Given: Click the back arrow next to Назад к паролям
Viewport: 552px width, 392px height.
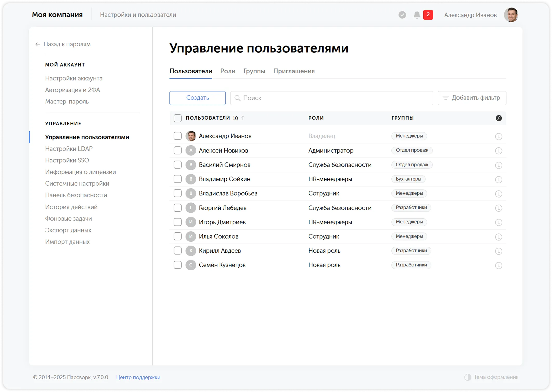Looking at the screenshot, I should 38,44.
